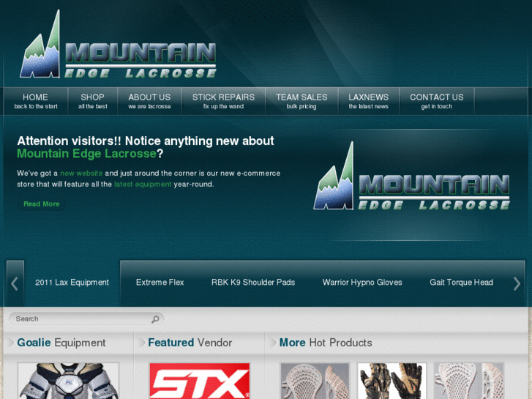Go to CONTACT US page
532x399 pixels.
(x=437, y=101)
